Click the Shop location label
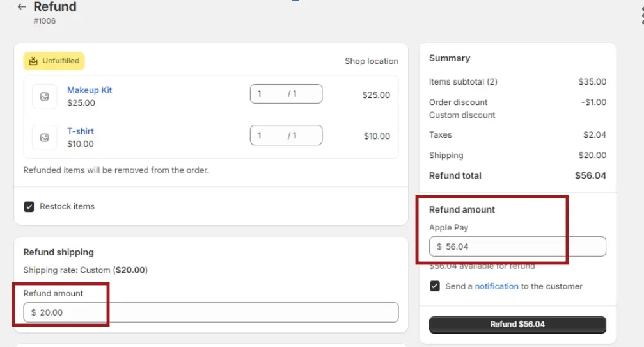Viewport: 644px width, 347px height. coord(371,61)
